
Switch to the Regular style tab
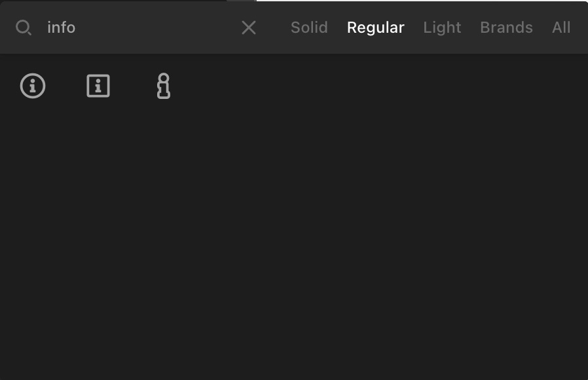point(375,28)
